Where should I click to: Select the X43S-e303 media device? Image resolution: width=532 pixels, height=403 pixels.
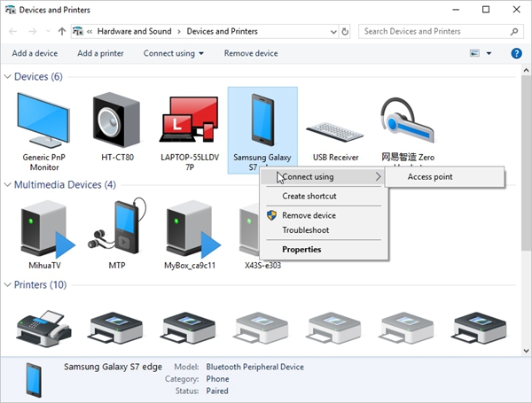click(x=250, y=229)
